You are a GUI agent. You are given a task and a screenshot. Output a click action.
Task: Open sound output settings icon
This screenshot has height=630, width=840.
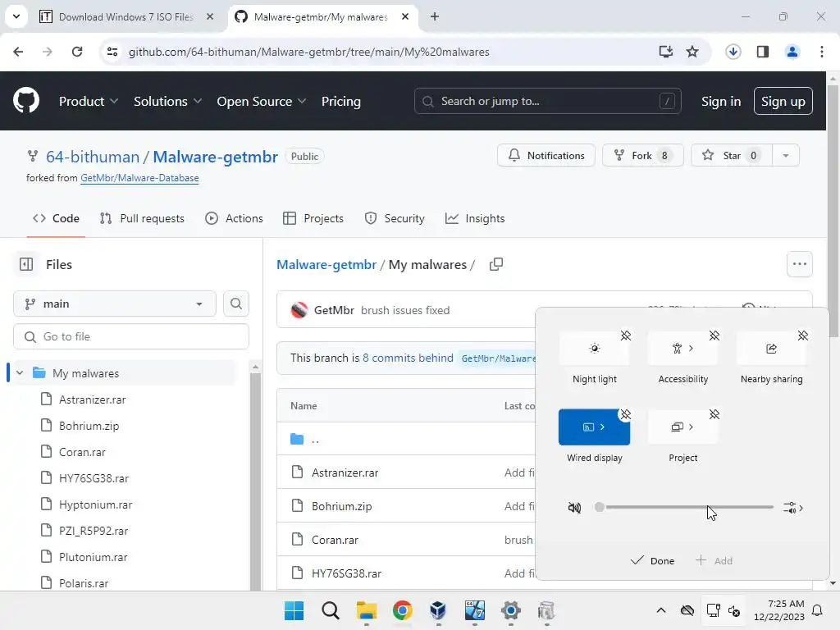793,508
